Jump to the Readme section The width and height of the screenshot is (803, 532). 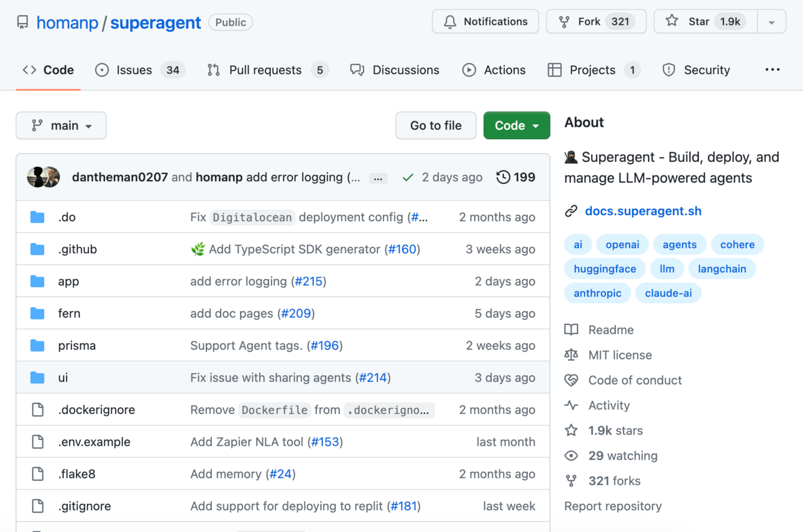(599, 330)
